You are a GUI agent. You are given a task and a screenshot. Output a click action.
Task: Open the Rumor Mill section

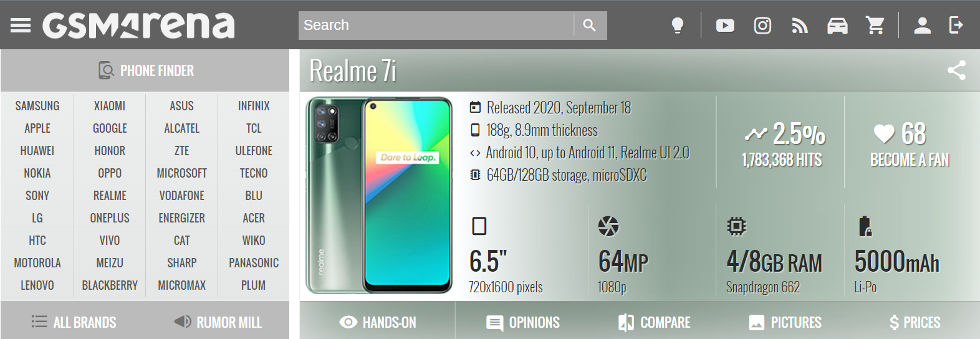[218, 322]
